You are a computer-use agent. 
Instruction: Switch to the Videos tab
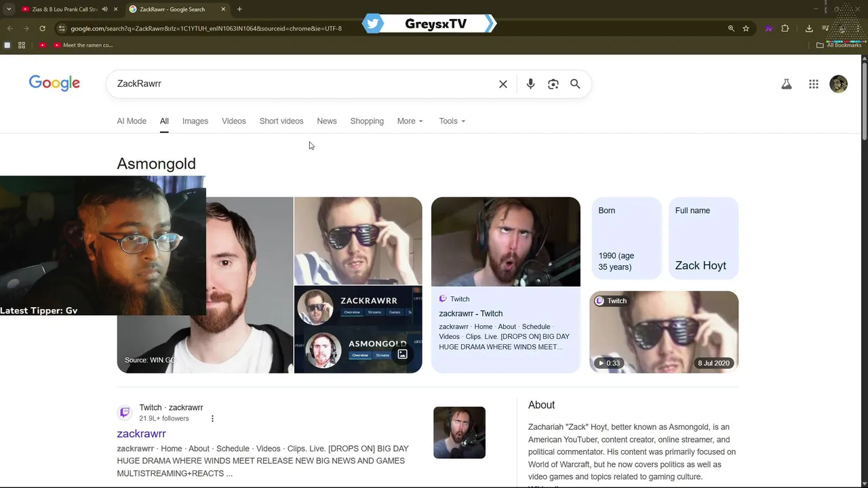(x=234, y=121)
